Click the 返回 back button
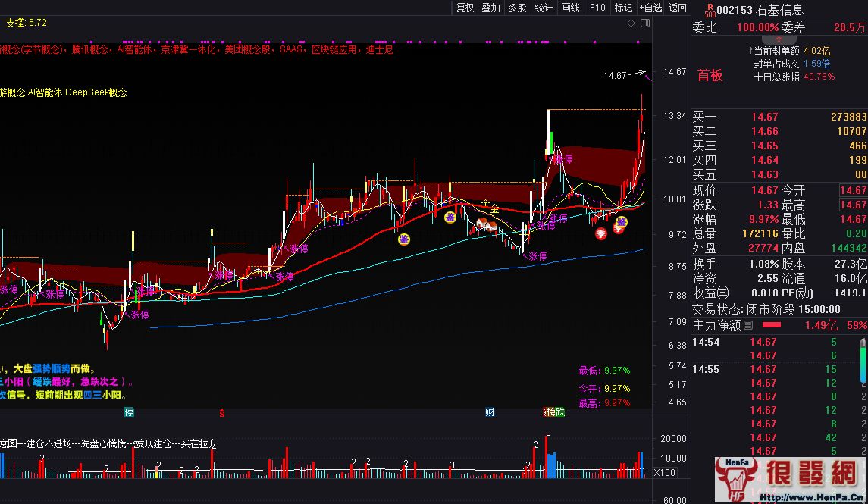Screen dimensions: 868x504 677,8
